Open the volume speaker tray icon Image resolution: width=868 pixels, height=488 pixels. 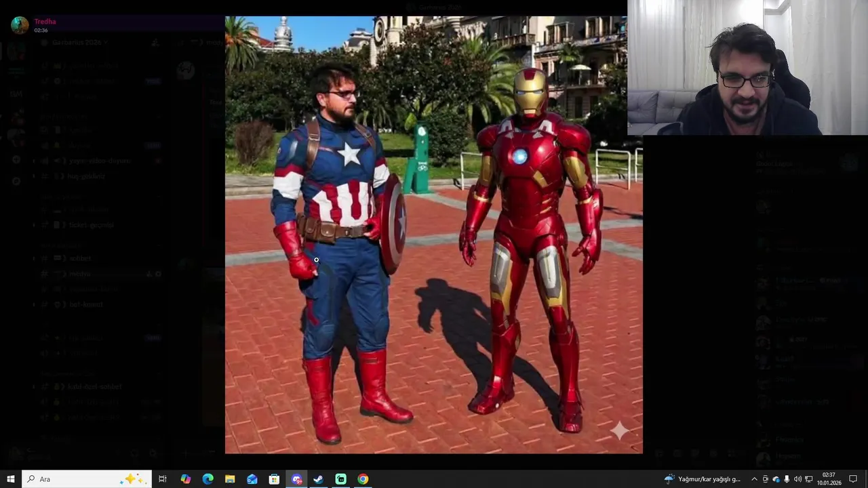797,479
